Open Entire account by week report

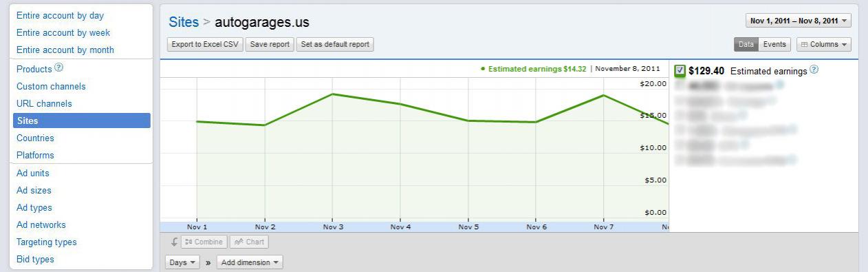63,32
